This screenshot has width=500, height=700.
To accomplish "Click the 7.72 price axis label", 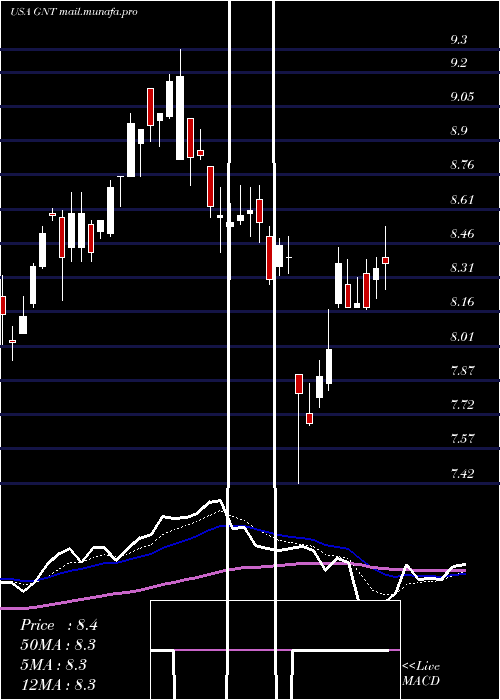I will click(462, 405).
